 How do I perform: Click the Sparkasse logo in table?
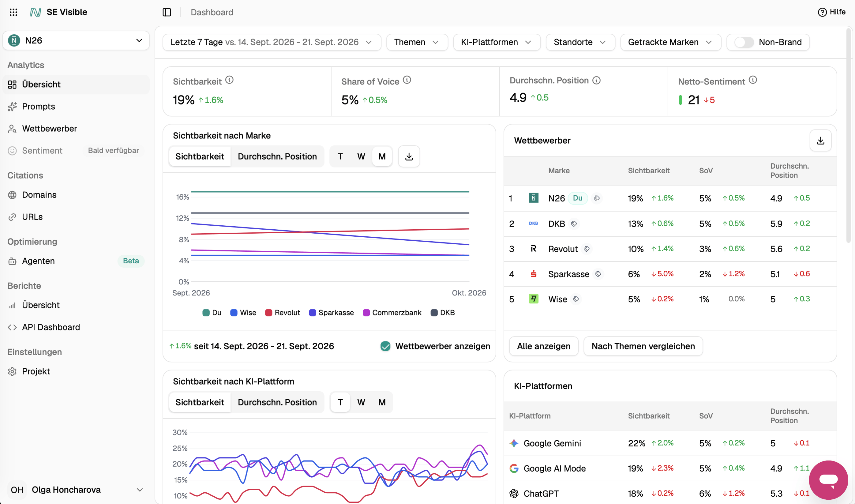(x=533, y=274)
